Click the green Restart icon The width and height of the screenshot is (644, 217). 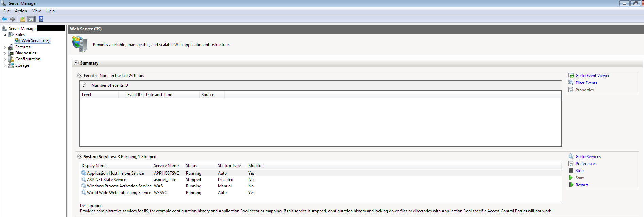(571, 185)
